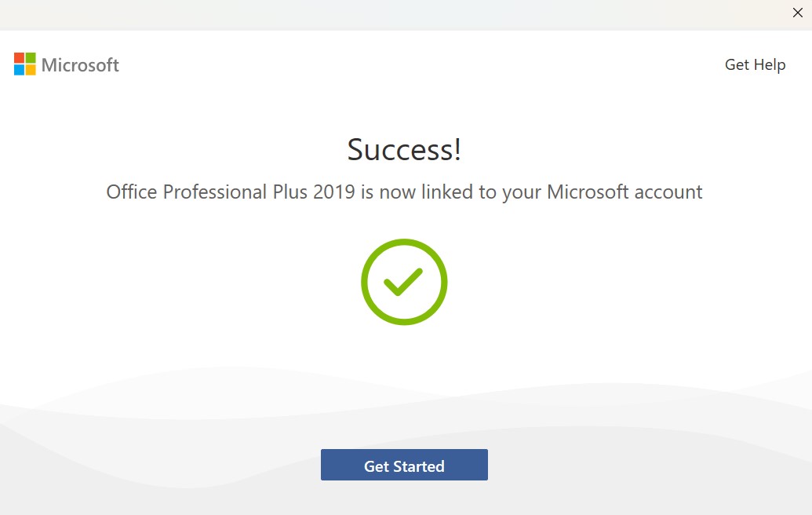Click the blue square of the Microsoft logo
Screen dimensions: 812x515
click(19, 70)
